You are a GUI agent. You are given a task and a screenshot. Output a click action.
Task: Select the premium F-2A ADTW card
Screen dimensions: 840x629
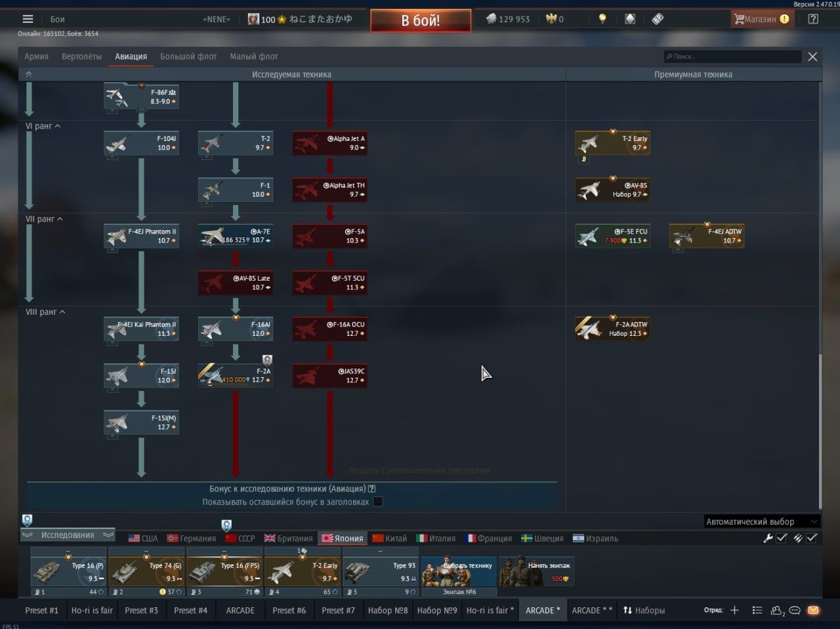(612, 329)
